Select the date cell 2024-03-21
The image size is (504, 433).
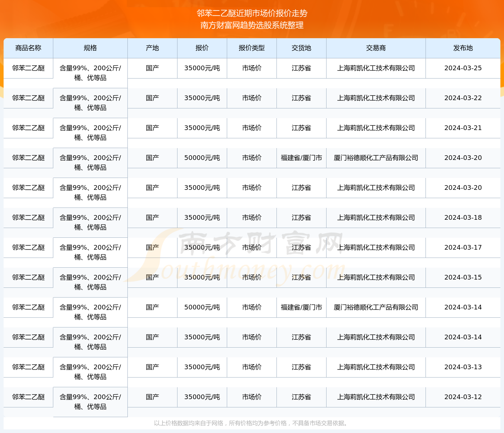click(463, 128)
